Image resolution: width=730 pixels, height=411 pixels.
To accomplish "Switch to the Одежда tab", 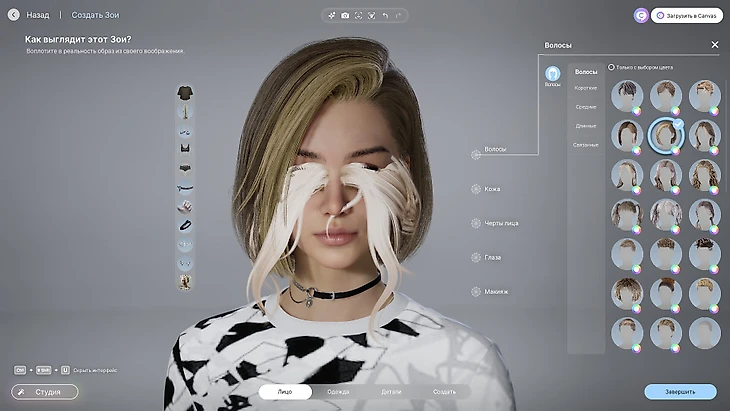I will pos(338,392).
